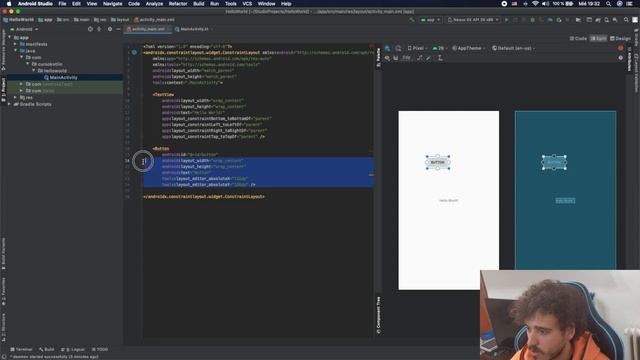Open the Build menu
The height and width of the screenshot is (360, 640).
click(x=199, y=4)
